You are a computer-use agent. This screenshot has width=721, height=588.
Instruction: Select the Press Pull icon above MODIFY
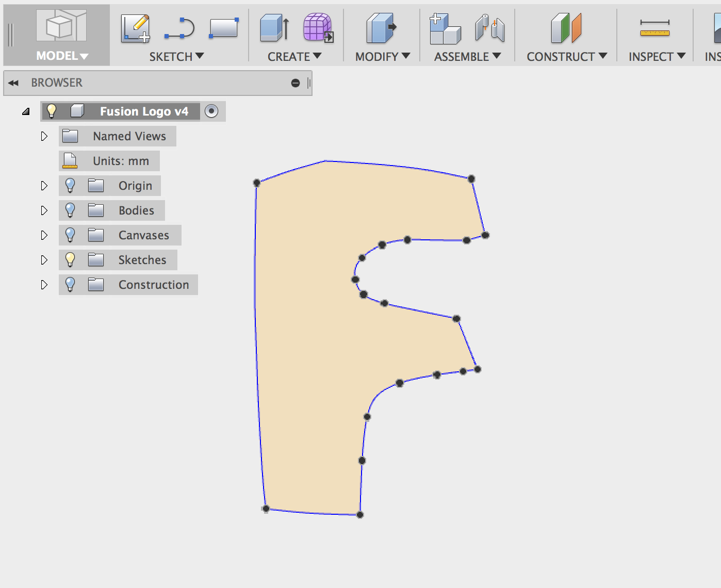pyautogui.click(x=381, y=28)
